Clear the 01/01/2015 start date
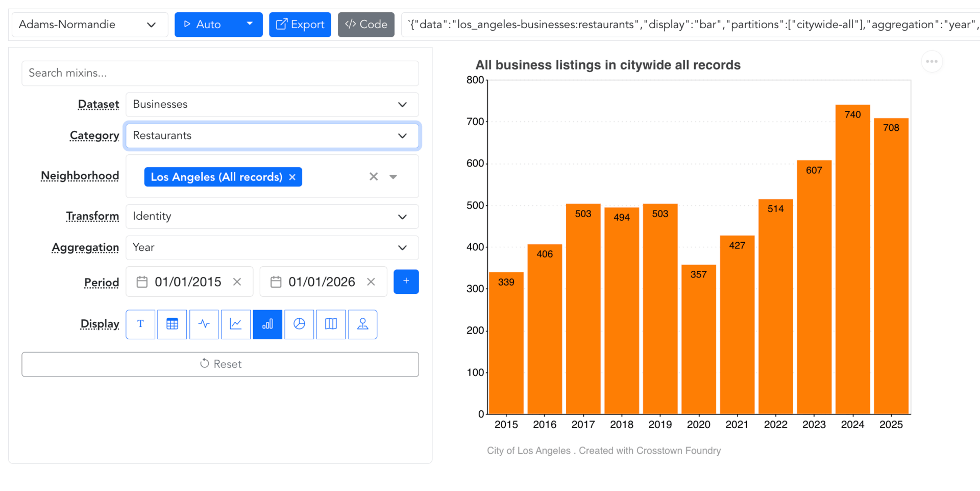The height and width of the screenshot is (491, 980). 237,282
